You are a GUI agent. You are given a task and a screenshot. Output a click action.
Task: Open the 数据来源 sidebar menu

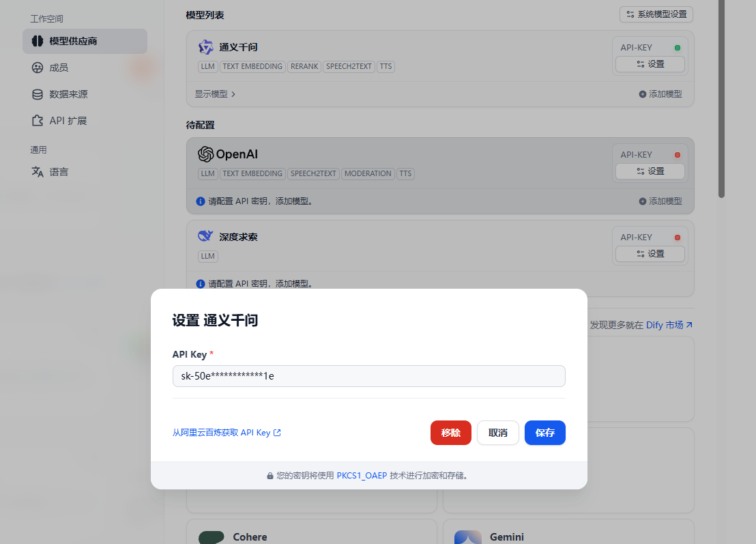pos(85,94)
